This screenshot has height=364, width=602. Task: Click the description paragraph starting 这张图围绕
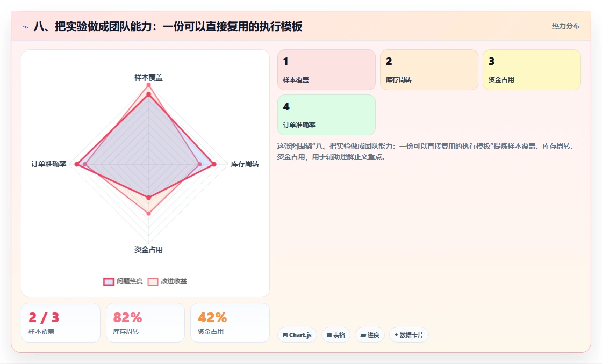[x=426, y=151]
